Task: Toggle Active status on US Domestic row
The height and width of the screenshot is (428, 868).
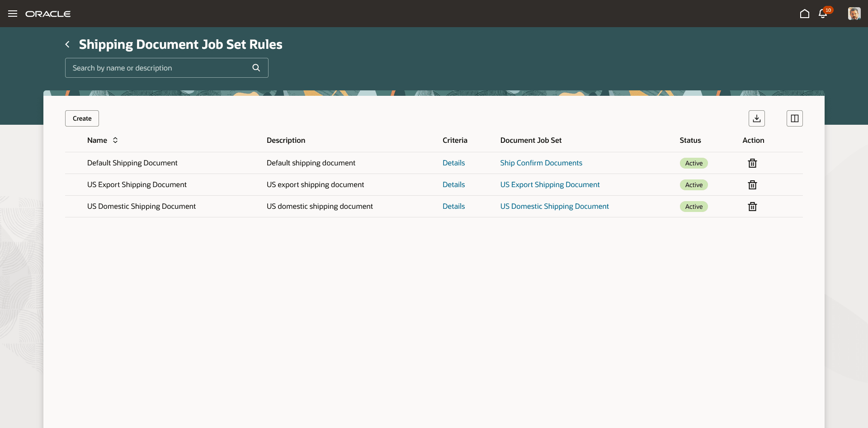Action: tap(693, 206)
